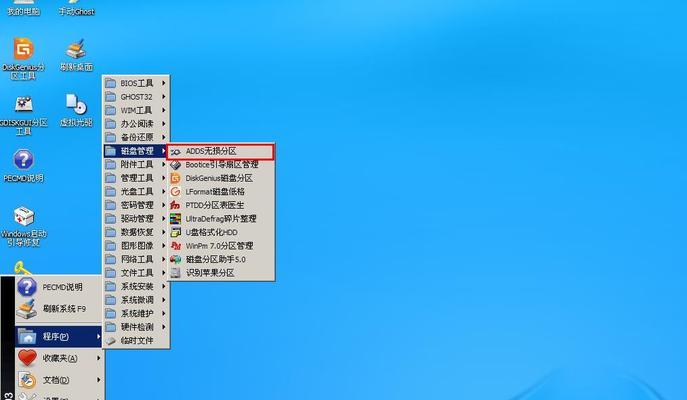Click the Bootice引导扇区管理 icon
This screenshot has height=400, width=687.
pos(175,165)
